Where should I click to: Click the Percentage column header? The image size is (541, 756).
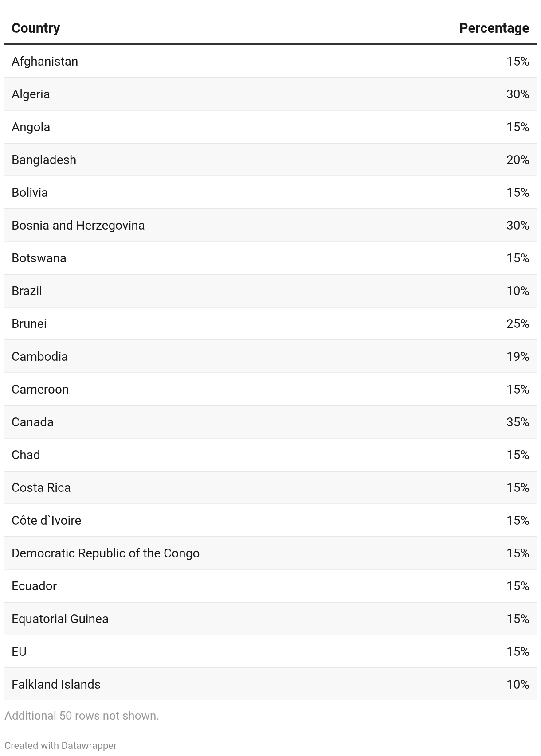tap(494, 28)
